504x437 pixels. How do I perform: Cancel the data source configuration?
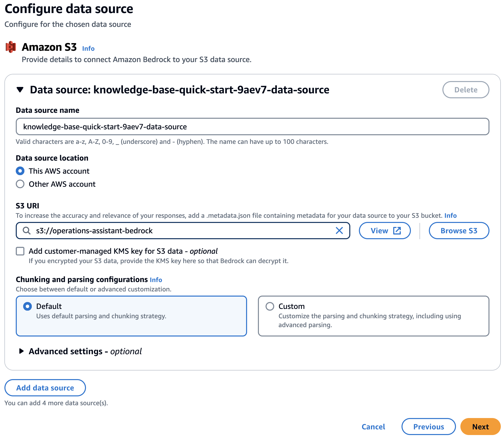tap(373, 427)
